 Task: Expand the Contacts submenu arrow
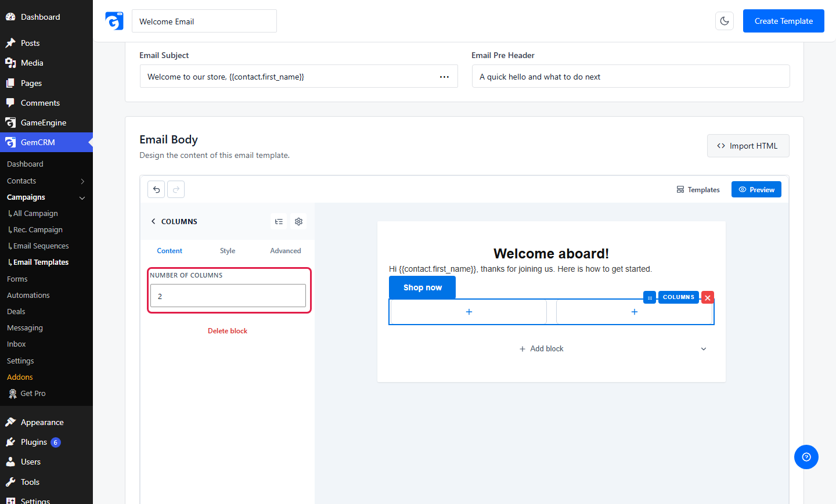click(x=82, y=181)
